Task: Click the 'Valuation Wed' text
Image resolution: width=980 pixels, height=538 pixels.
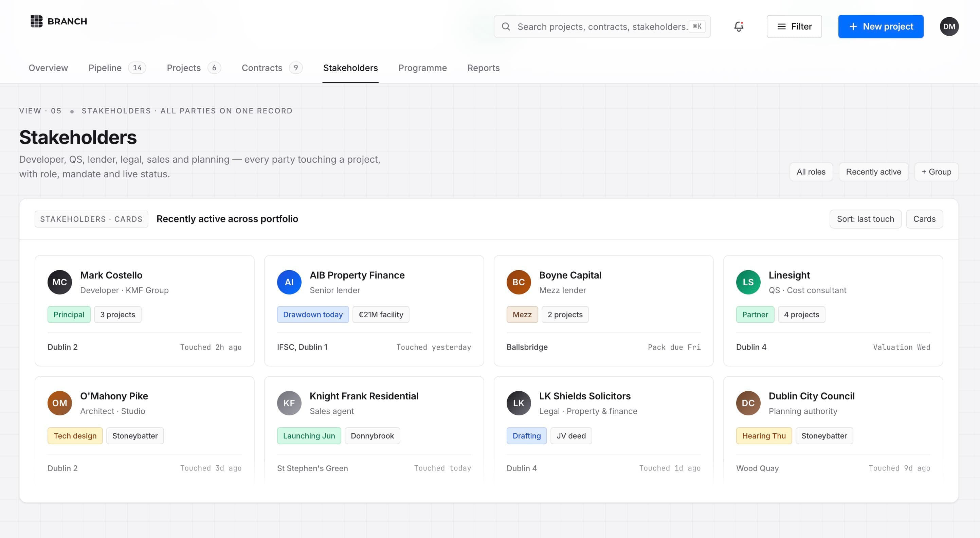Action: tap(901, 347)
